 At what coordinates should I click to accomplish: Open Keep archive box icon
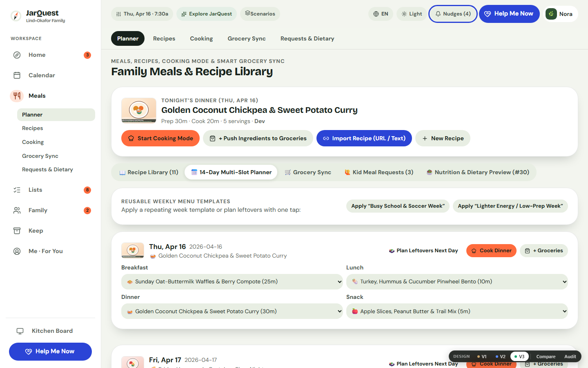(x=17, y=231)
